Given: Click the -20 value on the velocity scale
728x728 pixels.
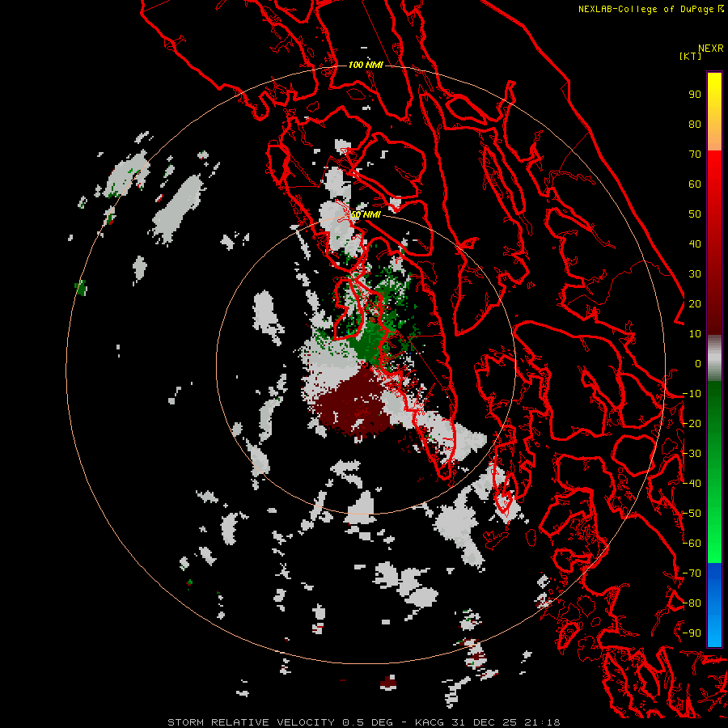Looking at the screenshot, I should click(x=692, y=423).
